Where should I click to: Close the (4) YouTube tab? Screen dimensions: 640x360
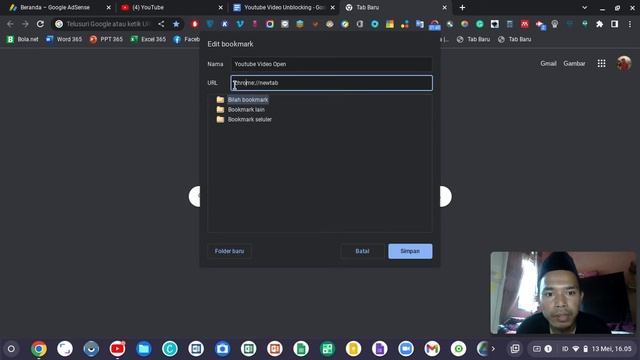pos(220,7)
